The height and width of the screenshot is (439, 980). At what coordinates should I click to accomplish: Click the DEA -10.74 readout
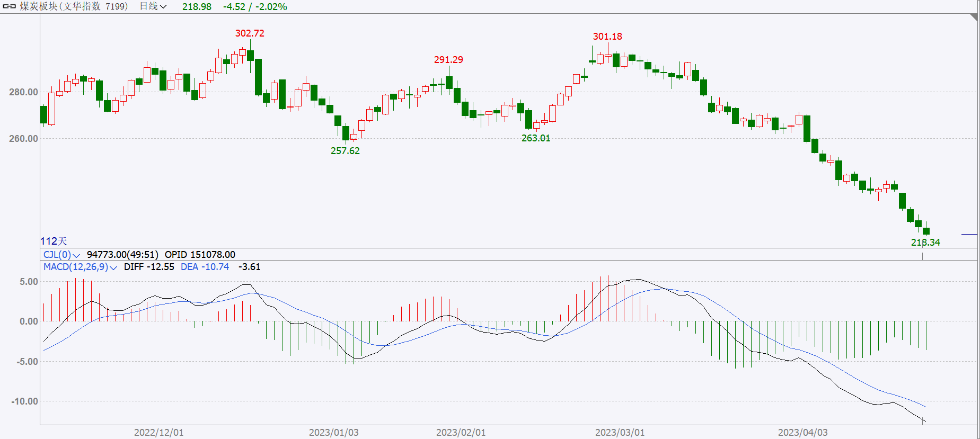click(205, 267)
